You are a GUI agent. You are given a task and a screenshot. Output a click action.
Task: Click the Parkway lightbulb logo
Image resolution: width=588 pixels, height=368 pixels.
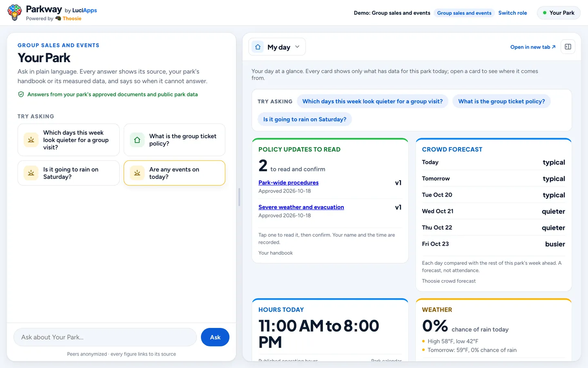pyautogui.click(x=15, y=13)
